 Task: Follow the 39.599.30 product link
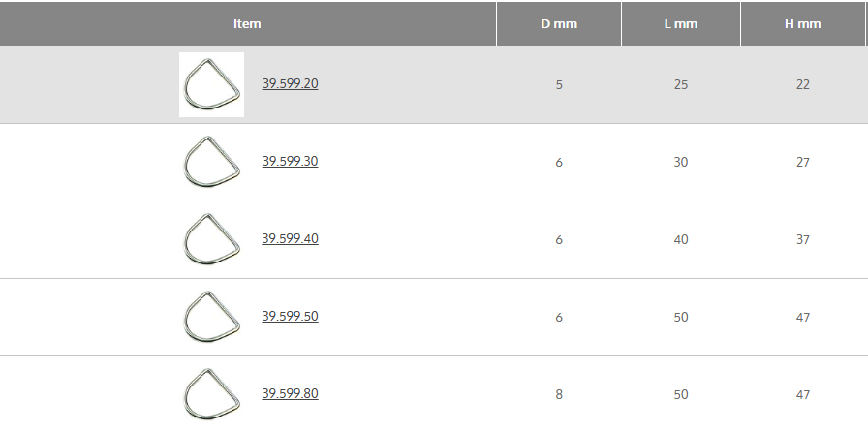290,161
